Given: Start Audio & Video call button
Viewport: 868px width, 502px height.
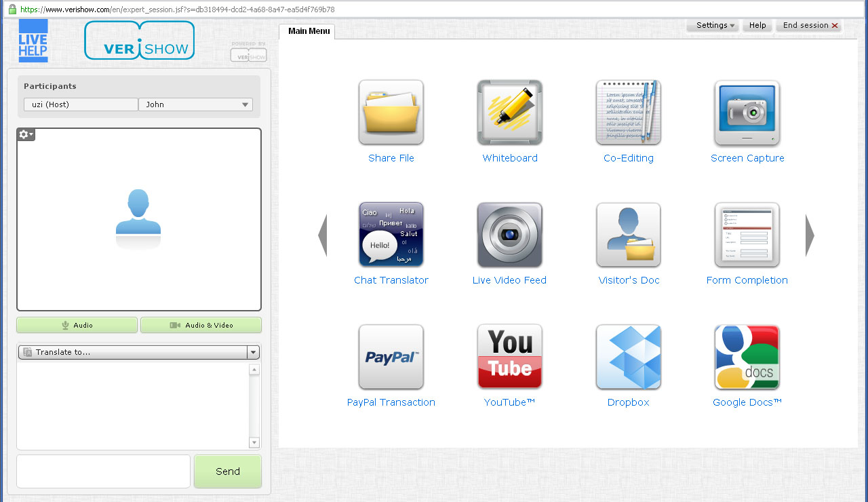Looking at the screenshot, I should point(201,325).
